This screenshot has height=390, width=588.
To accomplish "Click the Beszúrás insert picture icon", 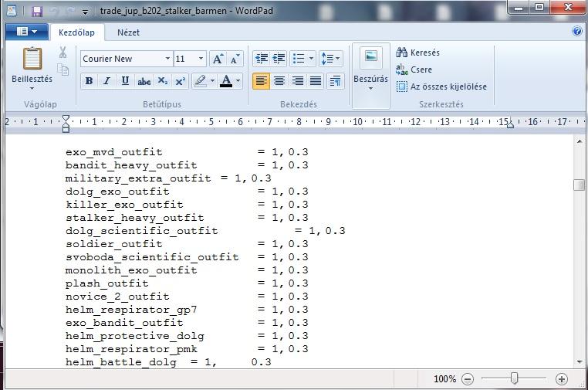I will click(371, 57).
